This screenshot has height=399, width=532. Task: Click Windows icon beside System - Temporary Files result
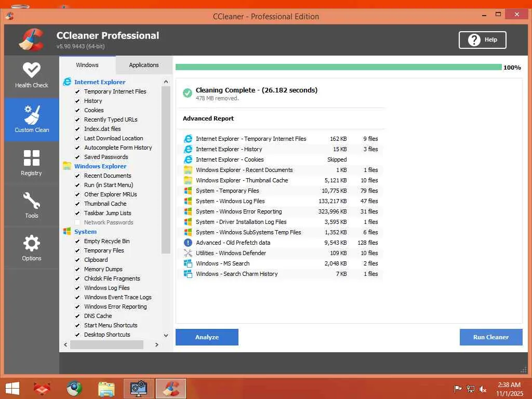(188, 191)
